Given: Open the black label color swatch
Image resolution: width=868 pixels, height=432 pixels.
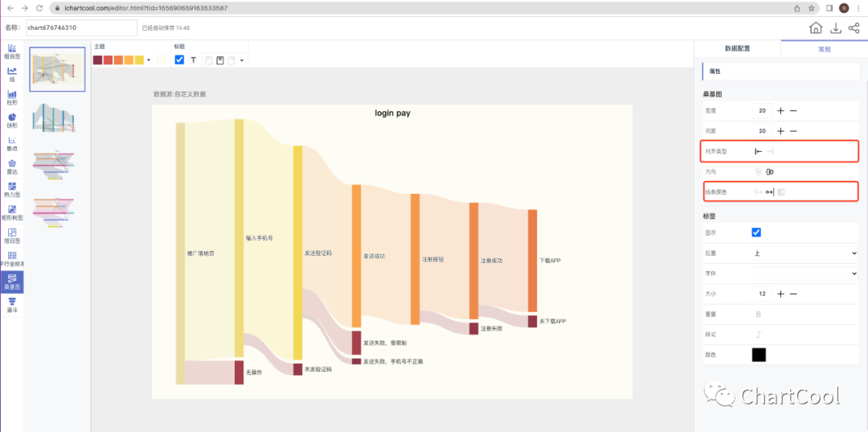Looking at the screenshot, I should point(759,354).
